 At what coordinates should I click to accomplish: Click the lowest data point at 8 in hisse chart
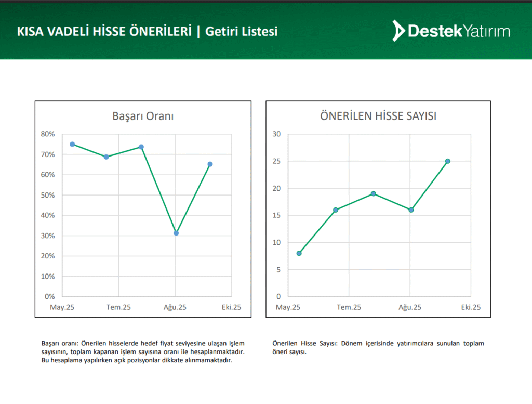(x=299, y=253)
